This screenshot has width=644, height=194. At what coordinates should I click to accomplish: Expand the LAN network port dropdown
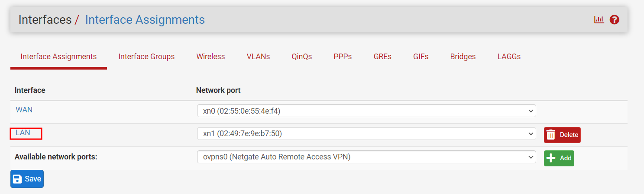(x=366, y=134)
